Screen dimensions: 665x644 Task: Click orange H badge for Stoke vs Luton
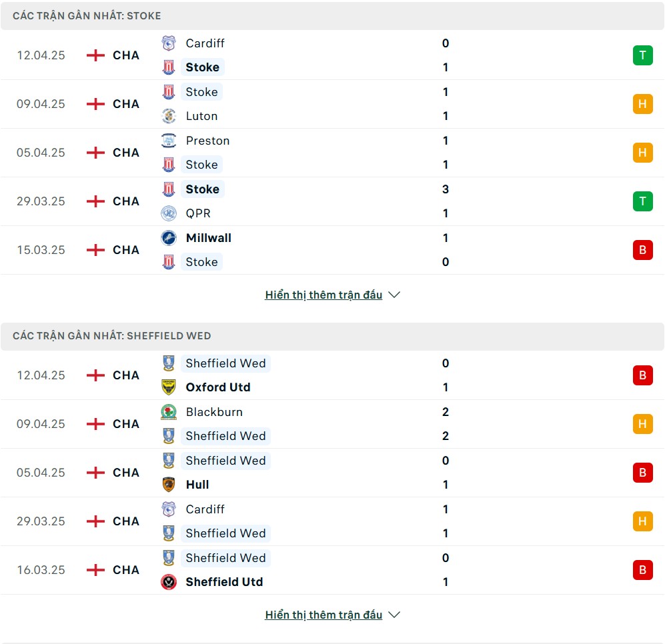[642, 104]
